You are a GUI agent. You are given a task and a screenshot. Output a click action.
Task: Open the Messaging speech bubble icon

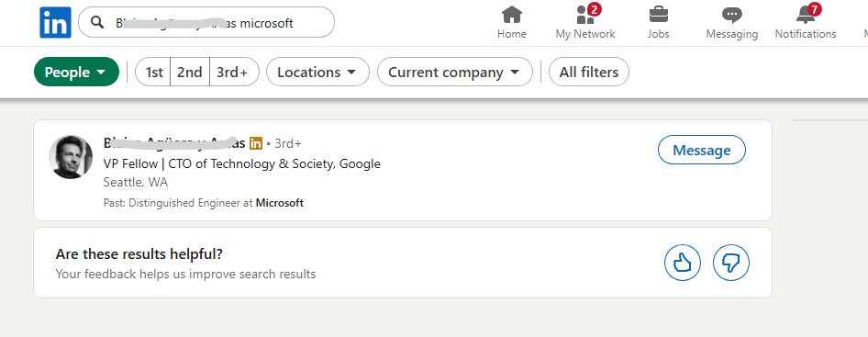(x=732, y=16)
